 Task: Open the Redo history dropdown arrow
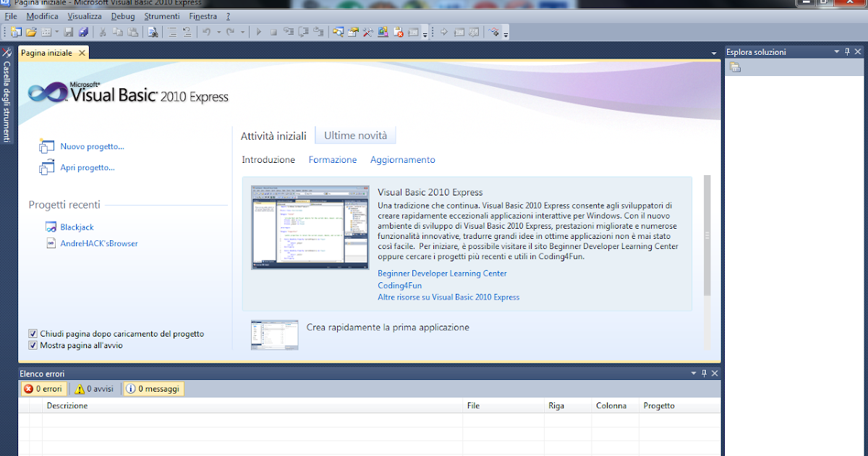(x=242, y=32)
